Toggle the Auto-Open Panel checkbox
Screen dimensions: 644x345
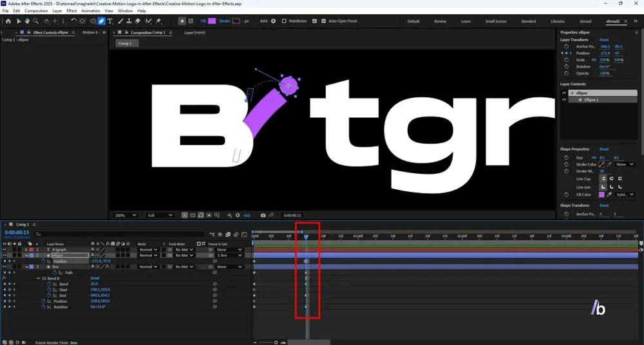click(324, 21)
